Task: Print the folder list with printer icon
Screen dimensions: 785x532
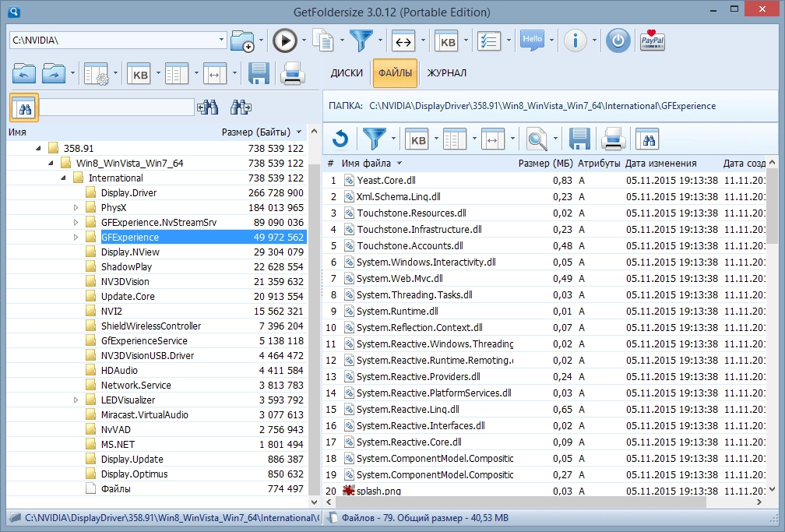Action: click(x=292, y=74)
